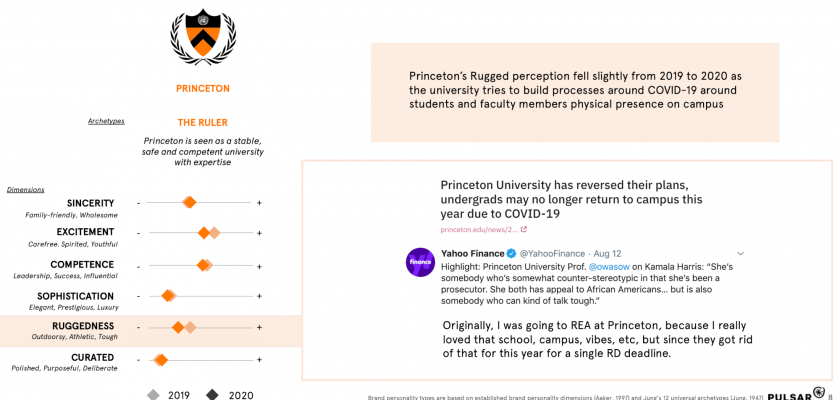Click the gray 2019 legend diamond

tap(153, 395)
